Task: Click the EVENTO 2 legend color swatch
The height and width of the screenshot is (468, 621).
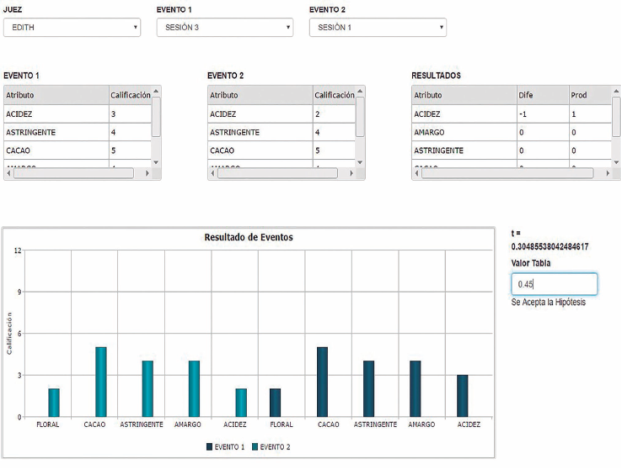Action: point(257,447)
